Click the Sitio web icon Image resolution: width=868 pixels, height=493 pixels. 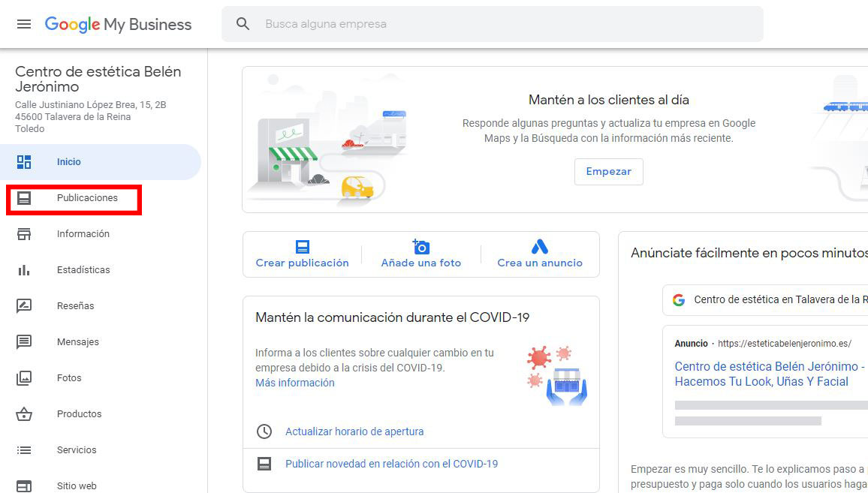pyautogui.click(x=24, y=485)
